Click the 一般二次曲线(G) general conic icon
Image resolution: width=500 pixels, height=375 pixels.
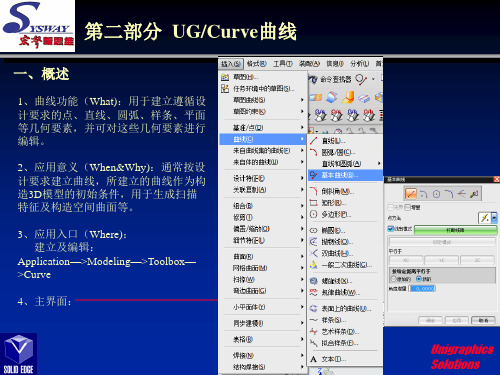[313, 265]
